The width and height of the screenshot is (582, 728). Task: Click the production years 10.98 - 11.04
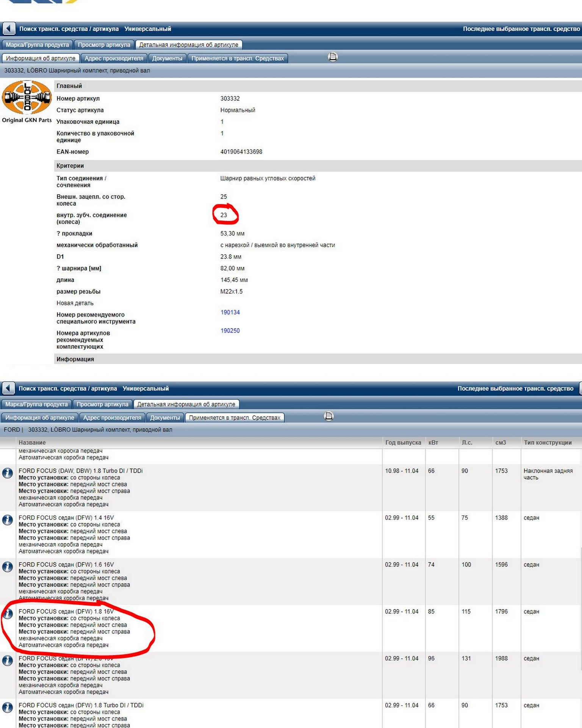tap(402, 471)
